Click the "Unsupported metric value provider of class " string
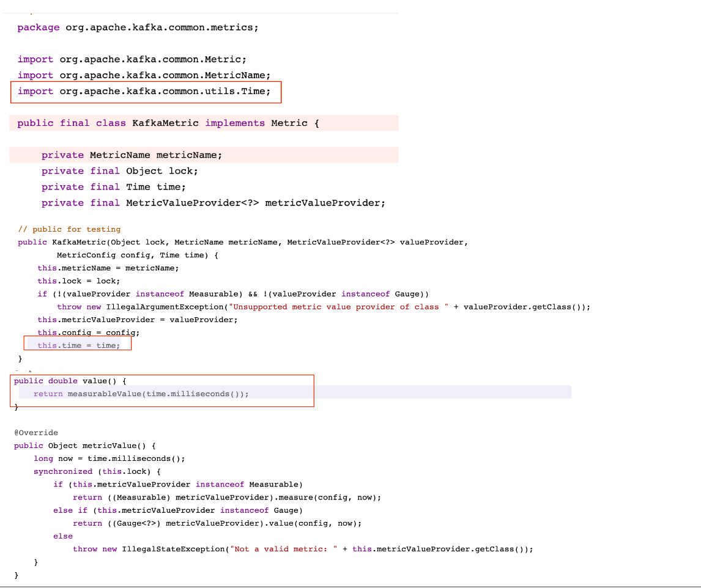The width and height of the screenshot is (701, 588). 338,307
